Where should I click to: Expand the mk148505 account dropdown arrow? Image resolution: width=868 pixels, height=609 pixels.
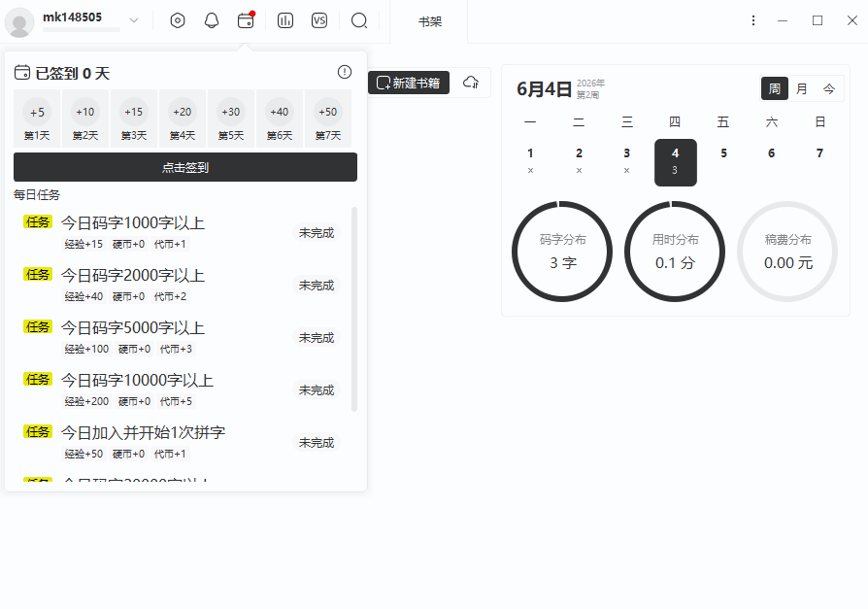pos(133,20)
